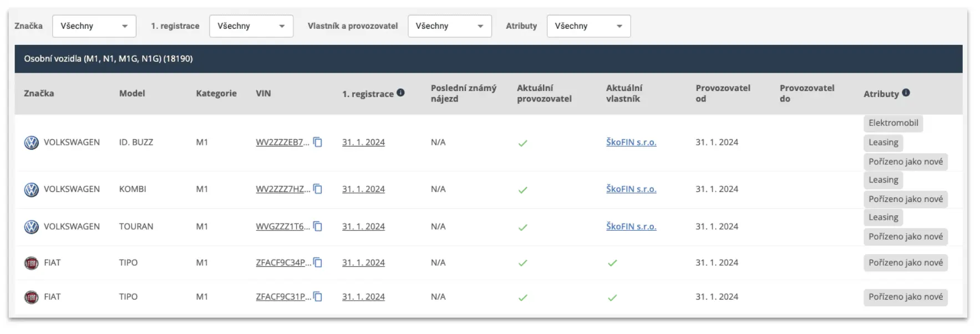Viewport: 980px width, 334px height.
Task: Click Pořízeno jako nové tag in TOURAN row
Action: click(906, 237)
